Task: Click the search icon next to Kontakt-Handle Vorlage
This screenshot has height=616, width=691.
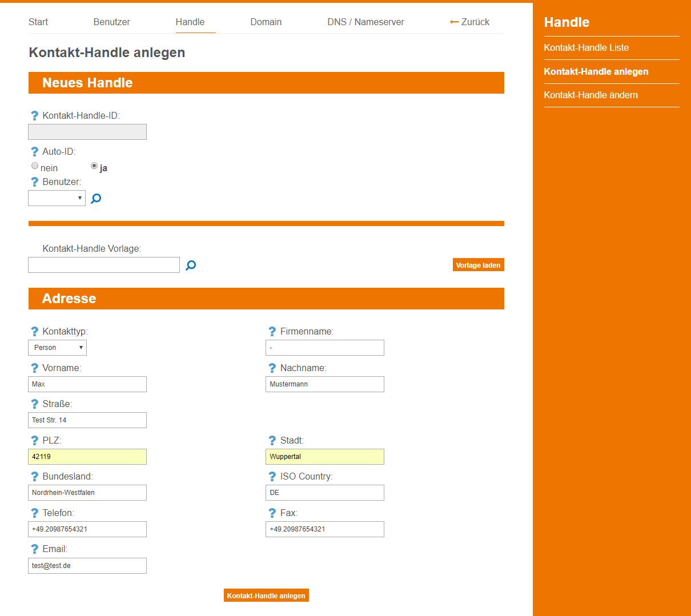Action: (191, 265)
